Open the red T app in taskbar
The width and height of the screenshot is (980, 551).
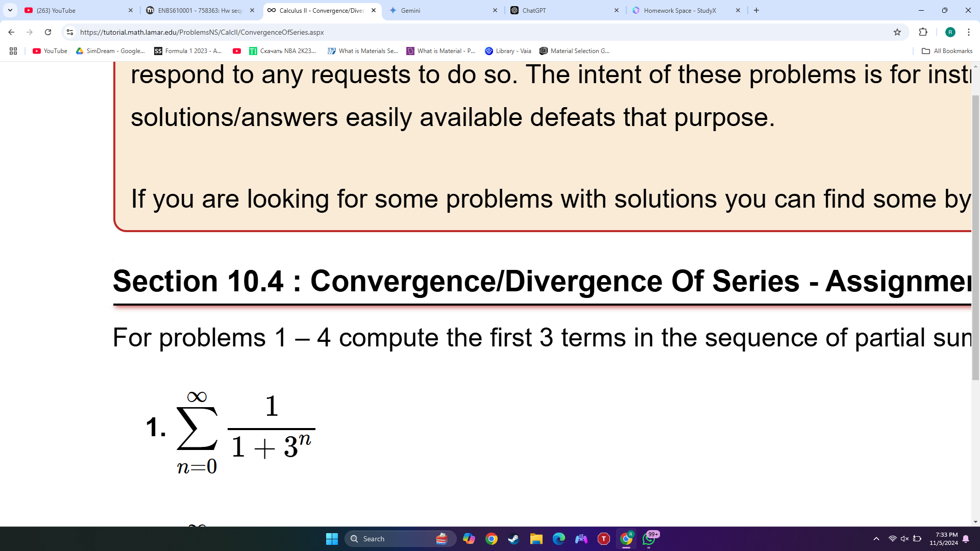pyautogui.click(x=604, y=539)
